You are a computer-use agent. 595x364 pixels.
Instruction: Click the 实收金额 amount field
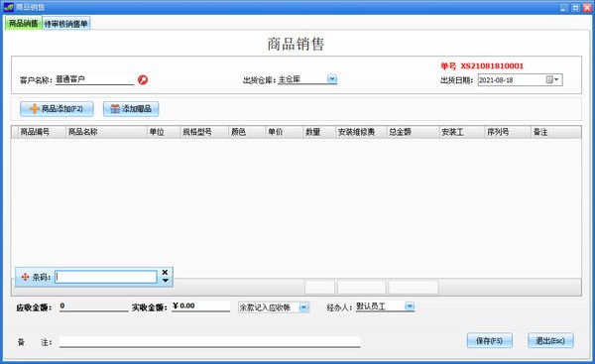(x=200, y=305)
